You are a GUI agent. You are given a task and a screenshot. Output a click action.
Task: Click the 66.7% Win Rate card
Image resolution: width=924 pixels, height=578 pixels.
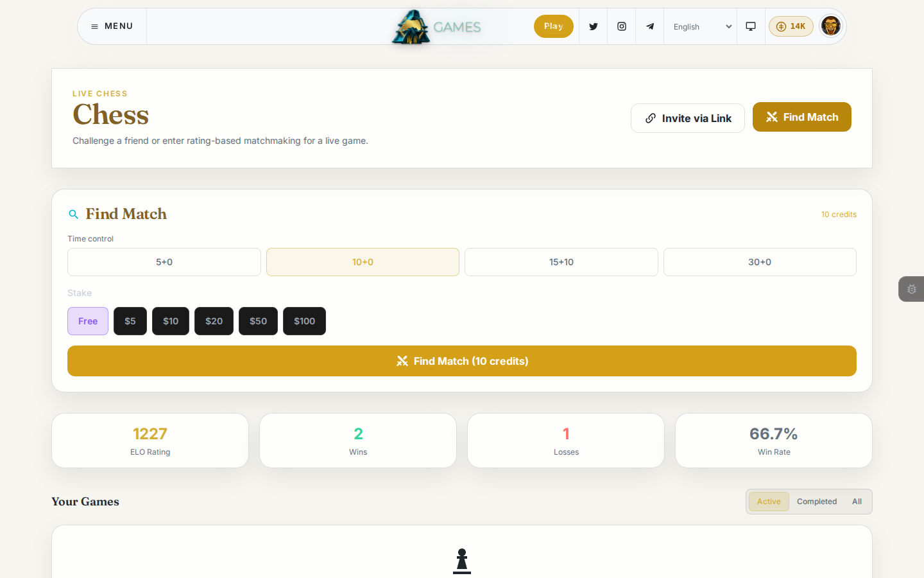tap(774, 441)
